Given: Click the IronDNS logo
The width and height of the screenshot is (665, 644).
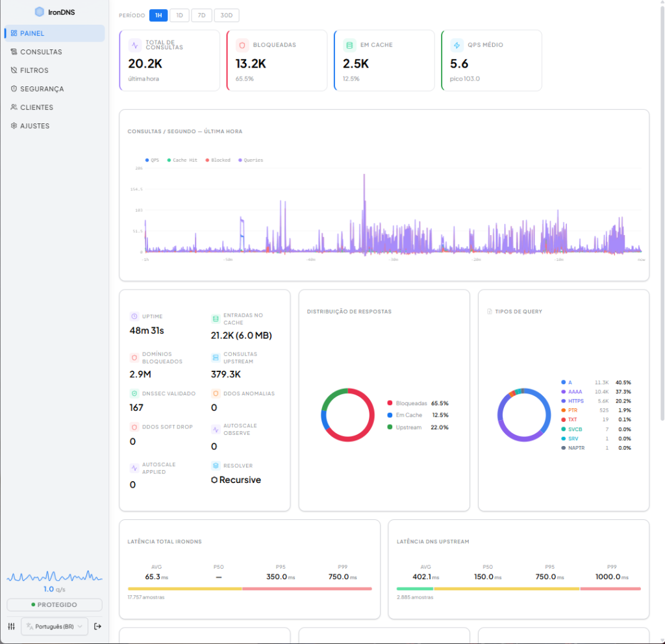Looking at the screenshot, I should coord(55,12).
